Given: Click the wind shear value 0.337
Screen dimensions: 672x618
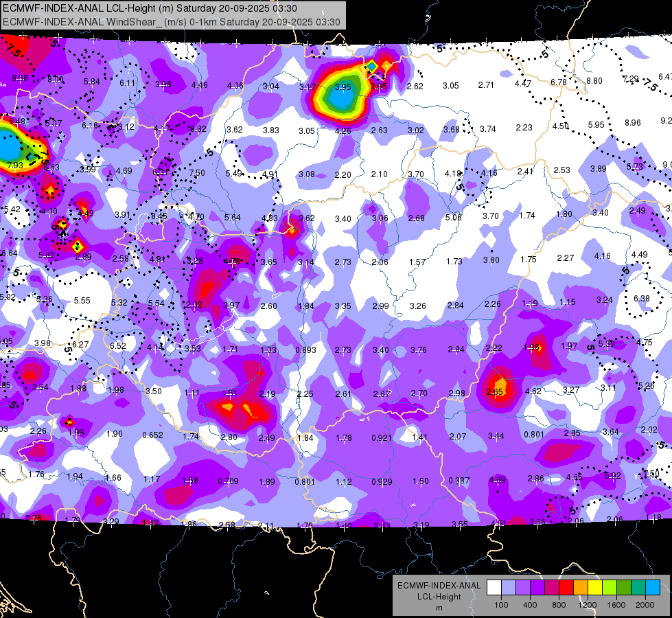Looking at the screenshot, I should pyautogui.click(x=459, y=481).
